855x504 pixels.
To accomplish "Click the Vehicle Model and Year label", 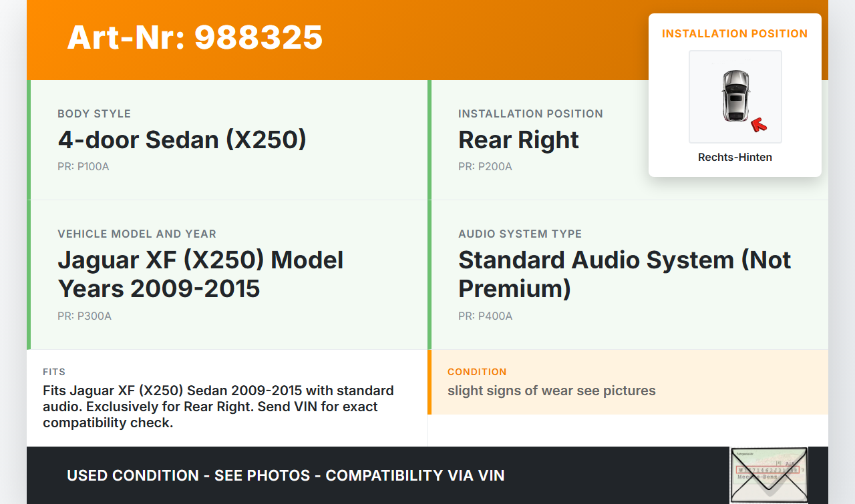I will tap(137, 234).
